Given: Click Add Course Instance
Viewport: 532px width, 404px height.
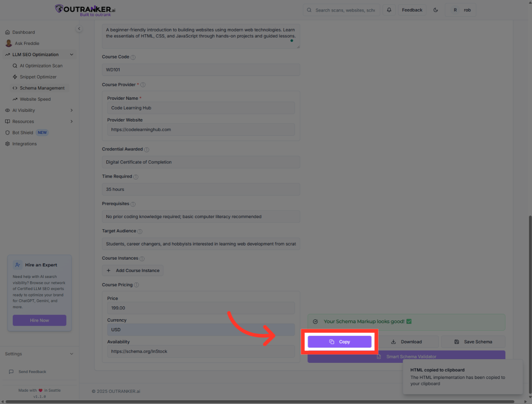Looking at the screenshot, I should (133, 270).
